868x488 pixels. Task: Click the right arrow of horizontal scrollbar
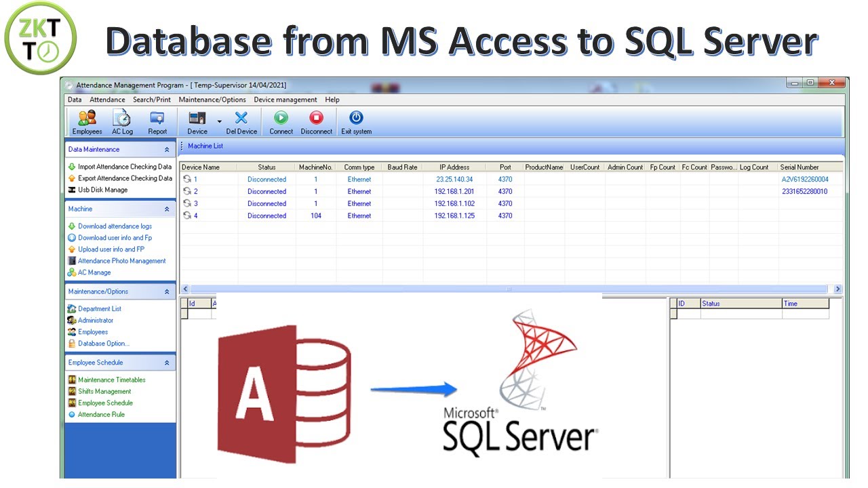click(837, 289)
